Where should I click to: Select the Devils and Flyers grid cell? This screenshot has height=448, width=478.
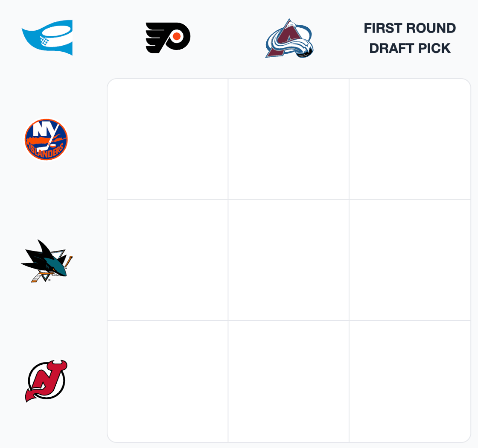[167, 381]
